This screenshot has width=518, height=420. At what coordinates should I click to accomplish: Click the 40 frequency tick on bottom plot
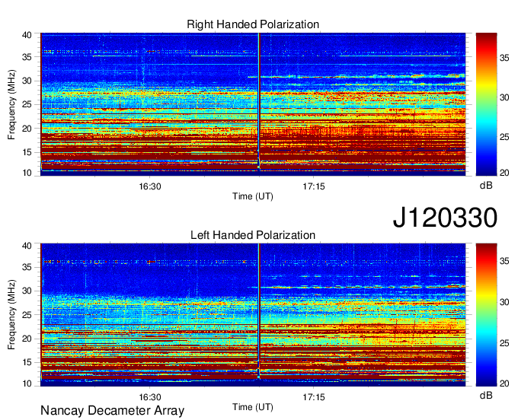pyautogui.click(x=27, y=246)
